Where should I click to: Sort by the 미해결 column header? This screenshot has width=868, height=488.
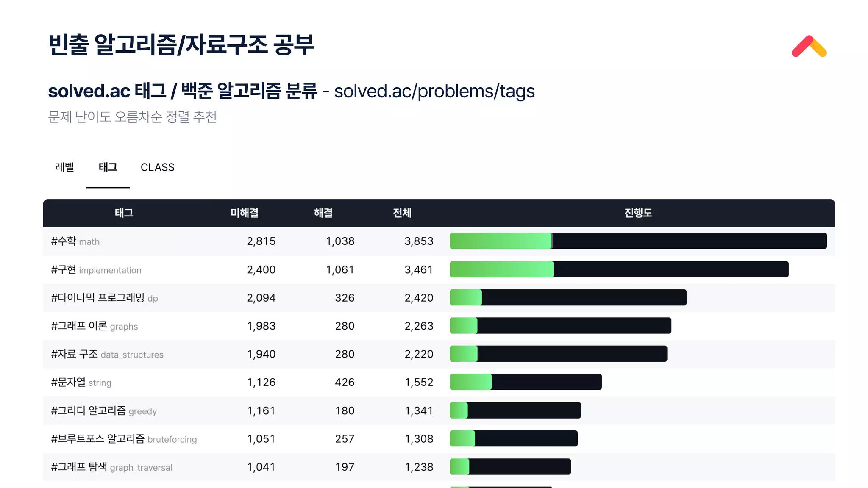click(245, 213)
